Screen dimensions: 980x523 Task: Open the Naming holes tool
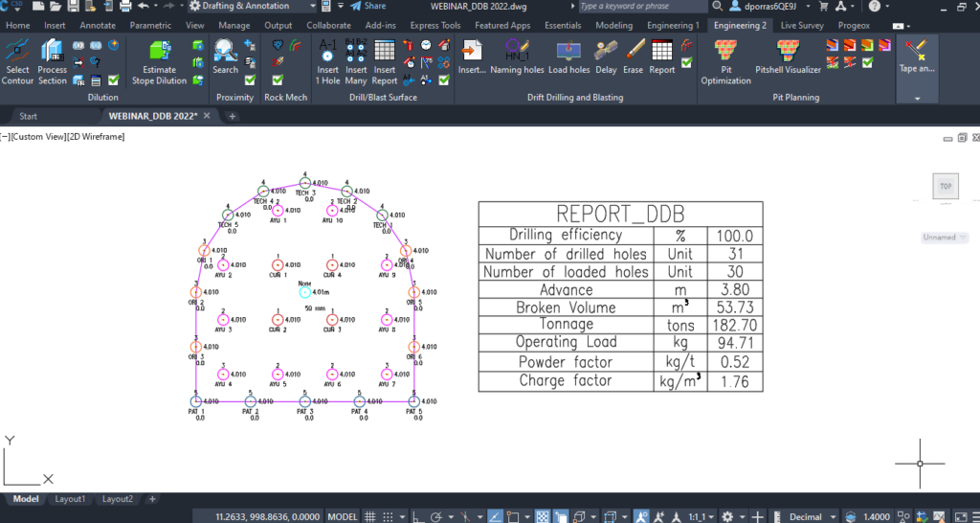(517, 57)
